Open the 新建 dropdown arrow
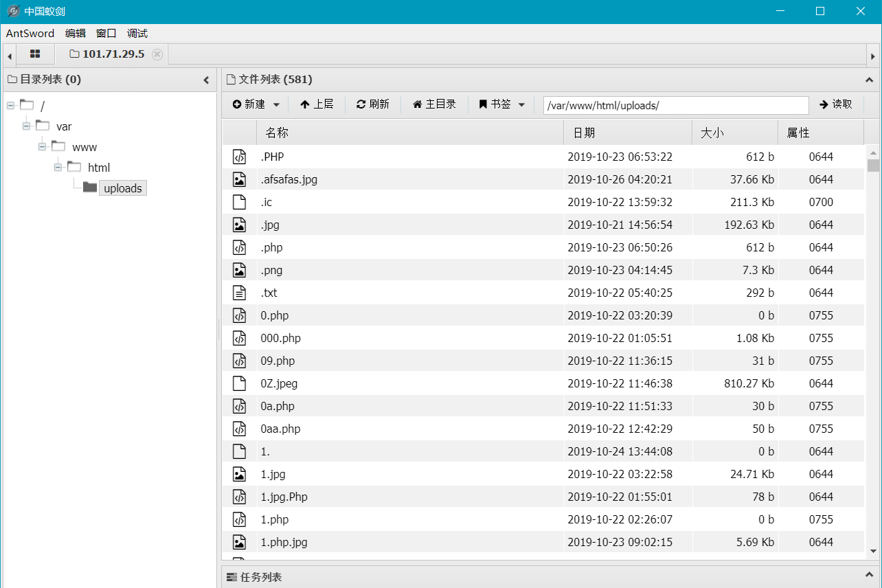This screenshot has width=882, height=588. coord(276,105)
